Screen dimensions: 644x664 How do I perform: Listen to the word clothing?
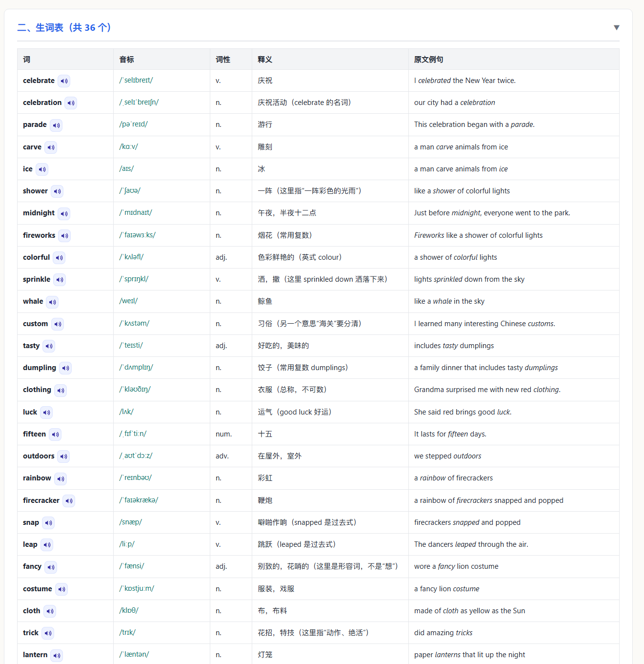click(60, 391)
